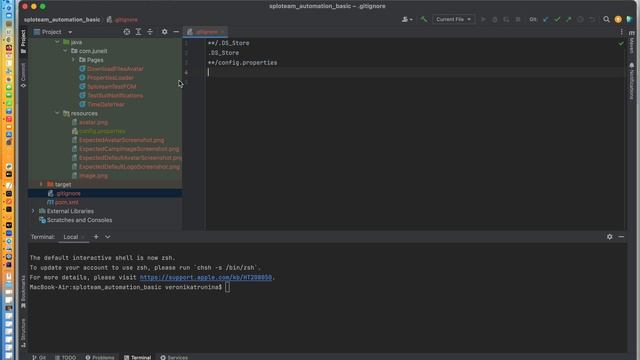Open the Current File run configuration dropdown
Screen dimensions: 640x360
click(x=453, y=19)
